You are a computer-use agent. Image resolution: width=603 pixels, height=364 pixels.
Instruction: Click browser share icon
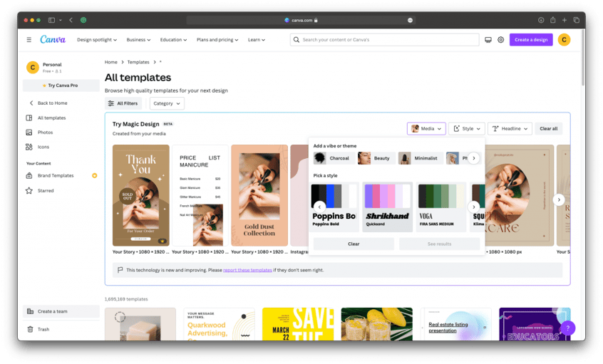552,20
